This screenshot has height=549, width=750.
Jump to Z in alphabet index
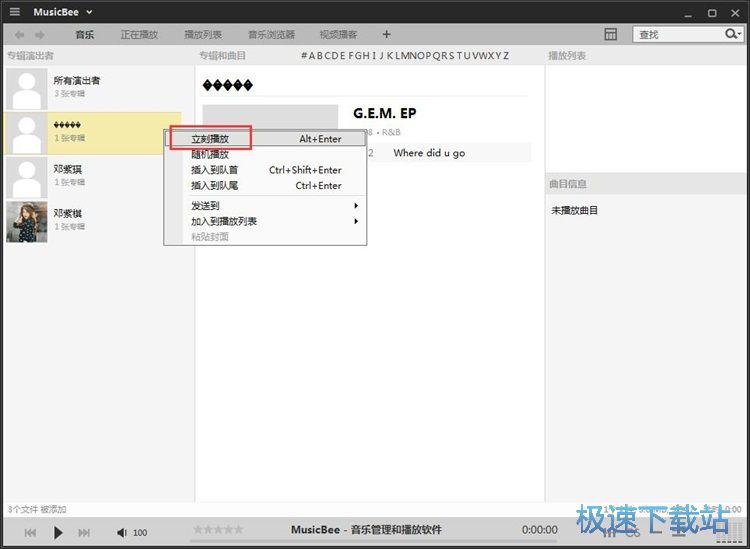point(506,55)
